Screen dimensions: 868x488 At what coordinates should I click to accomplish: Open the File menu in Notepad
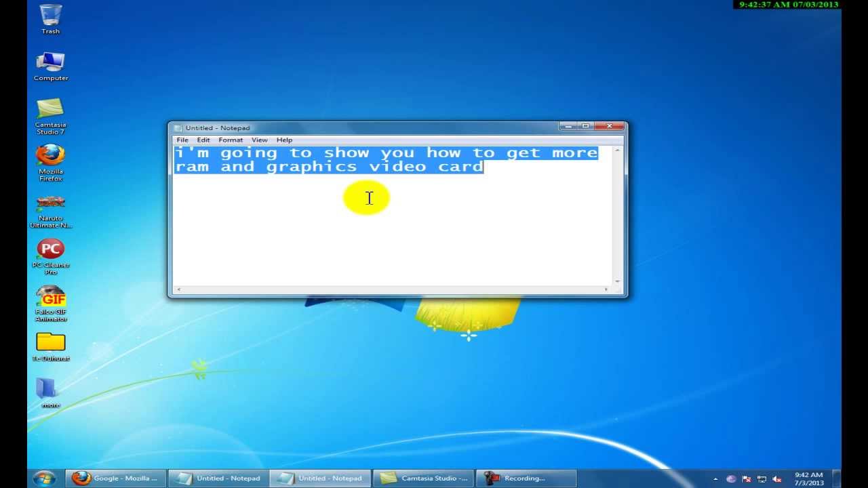tap(182, 140)
